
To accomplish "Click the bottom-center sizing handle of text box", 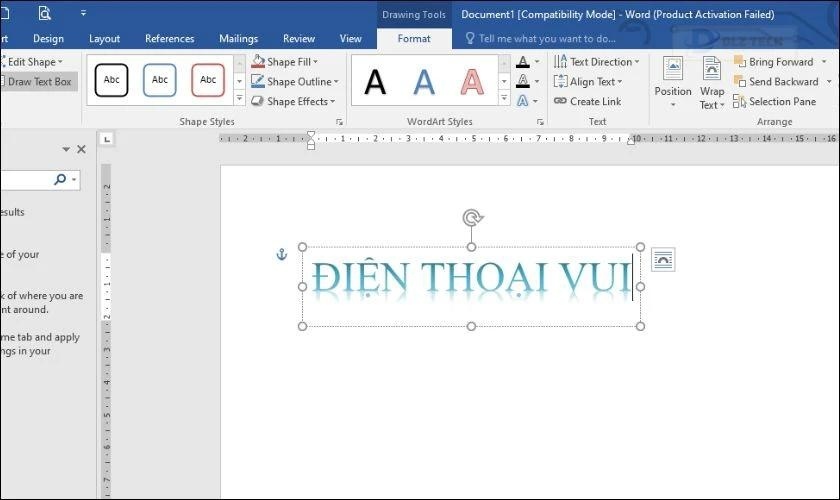I will (x=471, y=326).
